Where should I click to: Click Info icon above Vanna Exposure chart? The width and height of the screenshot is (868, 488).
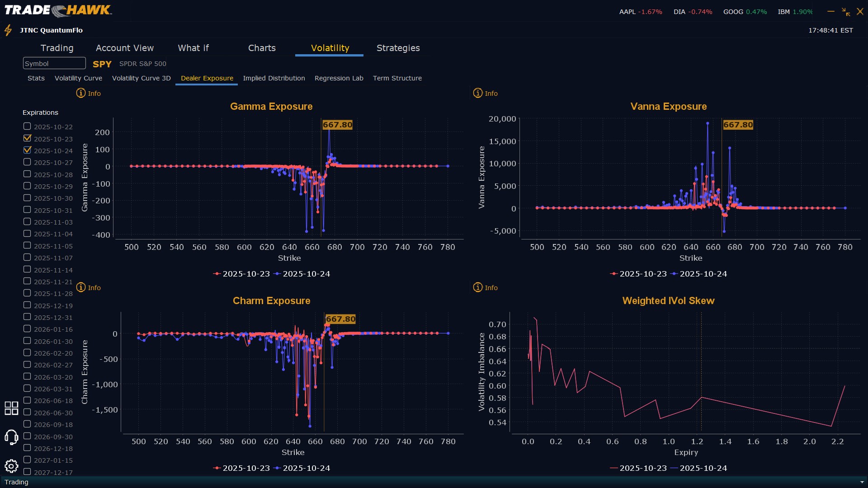point(478,93)
